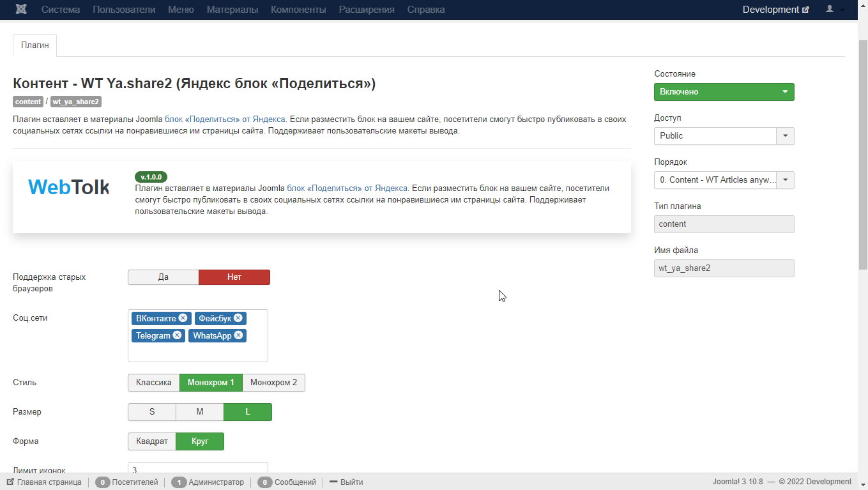
Task: Remove the WhatsApp tag via its x icon
Action: click(238, 335)
